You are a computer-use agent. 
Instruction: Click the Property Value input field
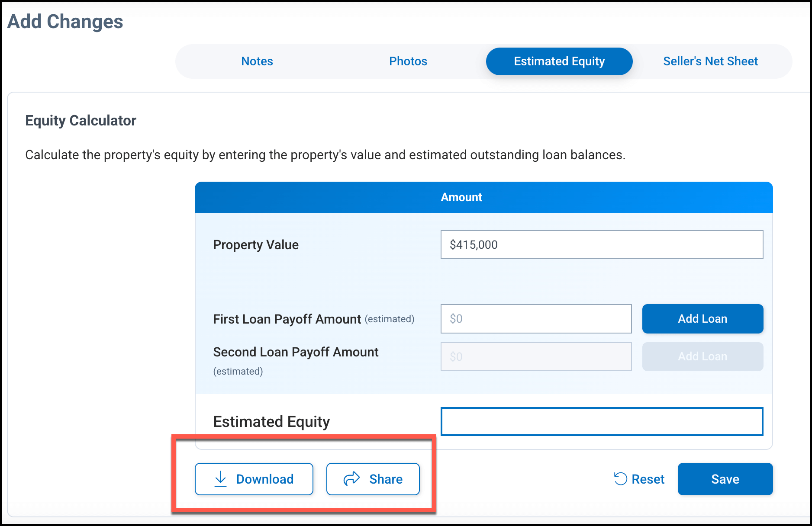[x=601, y=245]
